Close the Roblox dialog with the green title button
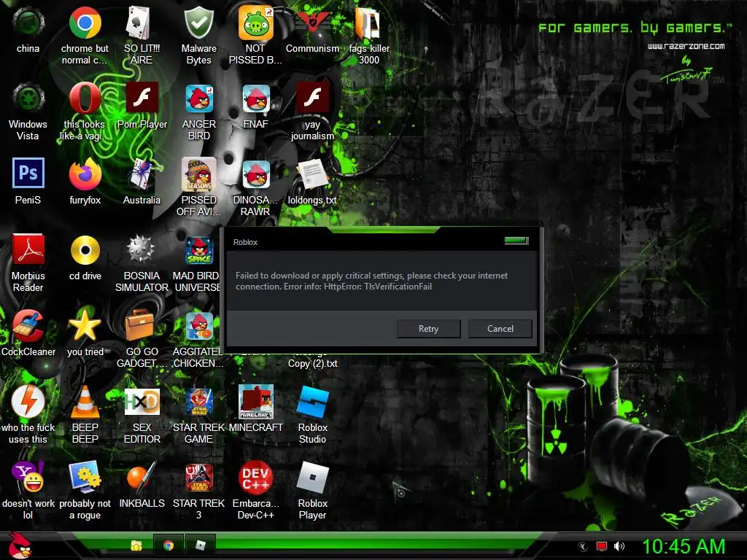This screenshot has height=560, width=747. coord(516,241)
